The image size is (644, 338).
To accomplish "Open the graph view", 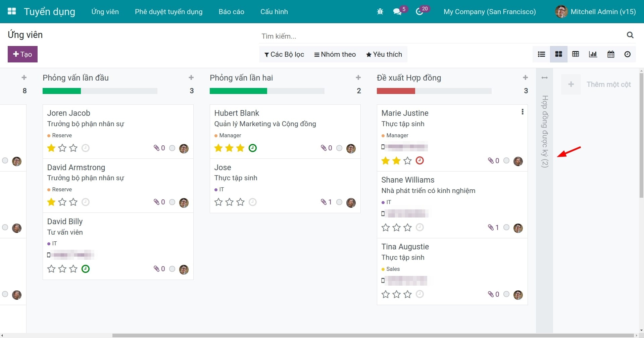I will click(593, 54).
